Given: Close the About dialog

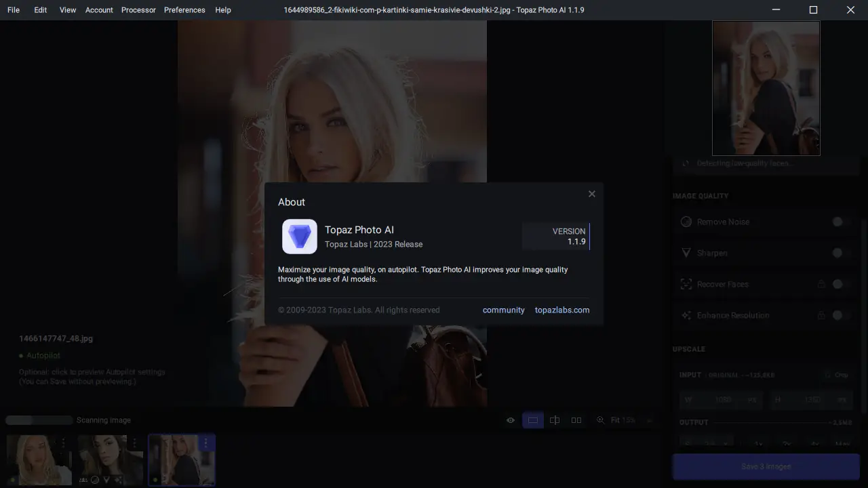Looking at the screenshot, I should 592,194.
